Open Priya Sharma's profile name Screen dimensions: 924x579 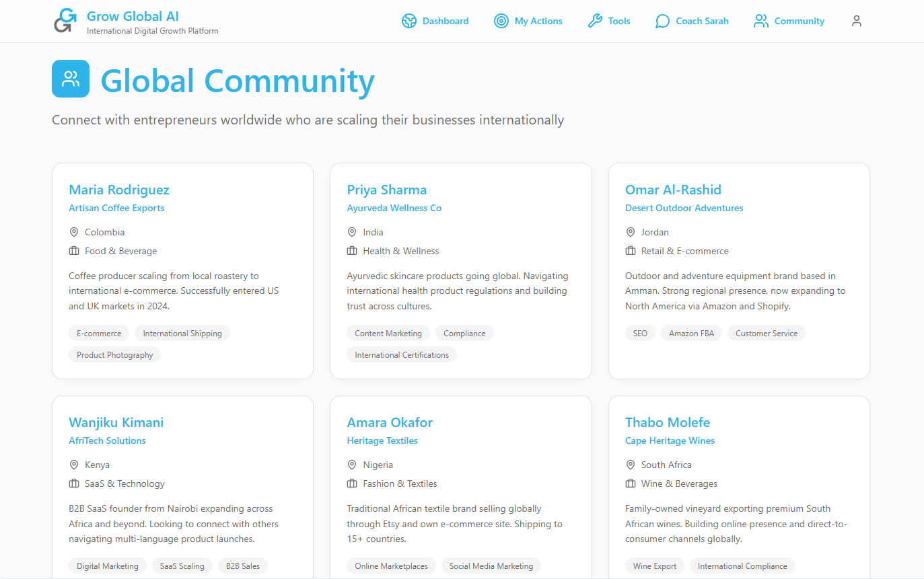coord(387,190)
